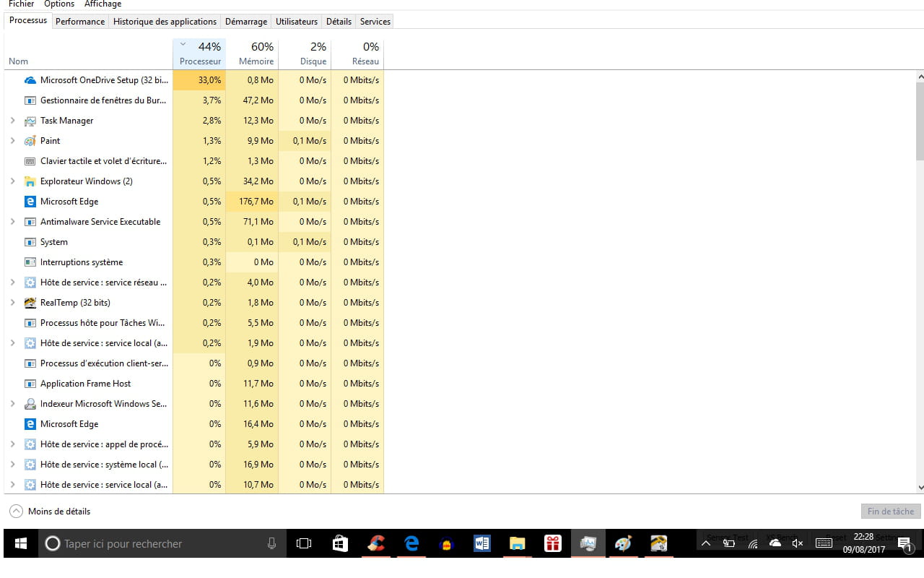Sort by the Mémoire column header

[x=252, y=53]
